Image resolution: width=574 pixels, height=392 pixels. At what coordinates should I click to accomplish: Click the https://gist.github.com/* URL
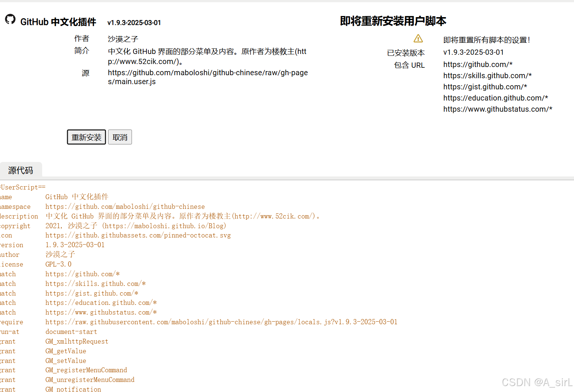point(485,87)
